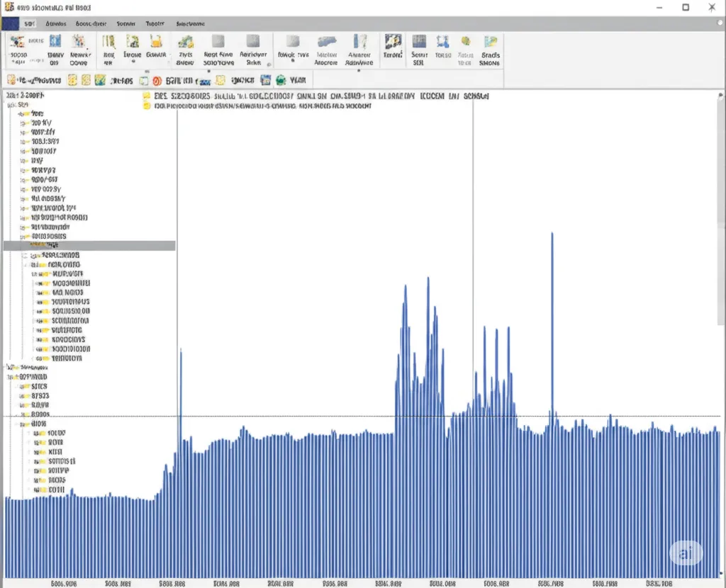Image resolution: width=726 pixels, height=588 pixels.
Task: Click the red circle icon in second toolbar
Action: pos(157,81)
